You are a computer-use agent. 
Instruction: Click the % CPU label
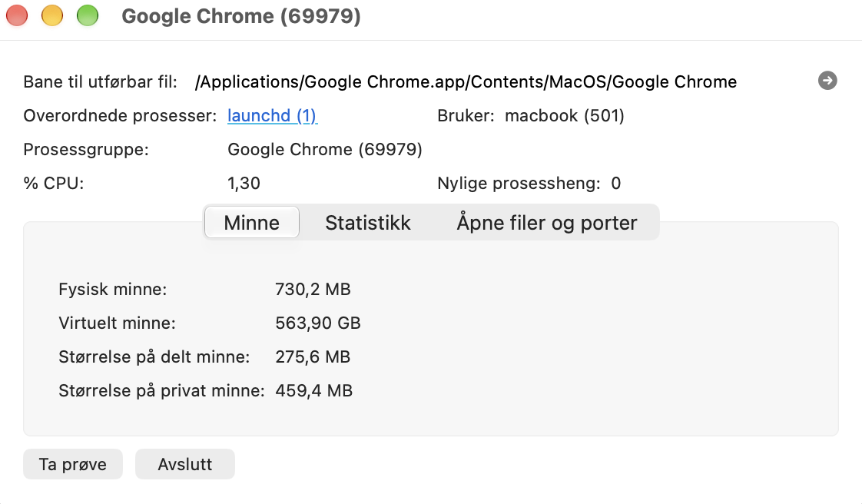click(53, 183)
